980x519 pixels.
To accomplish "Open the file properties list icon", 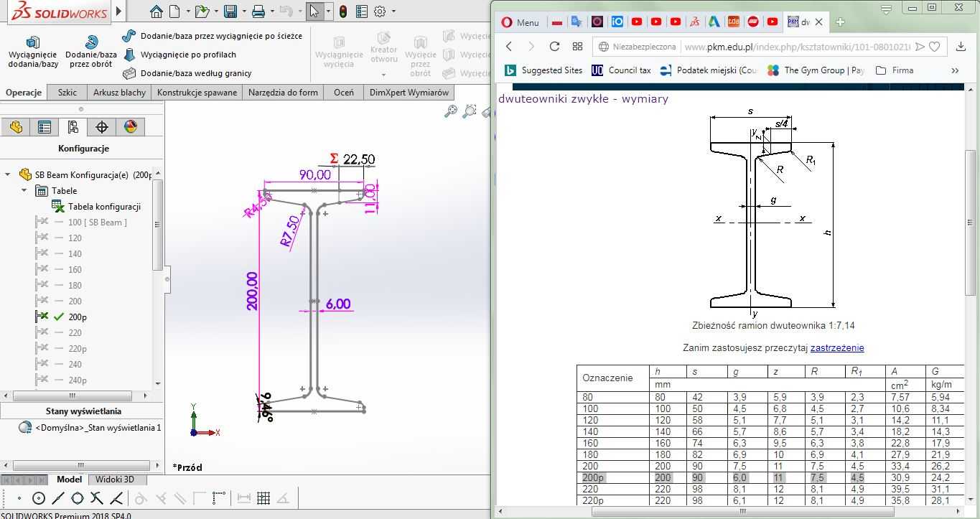I will (x=362, y=11).
